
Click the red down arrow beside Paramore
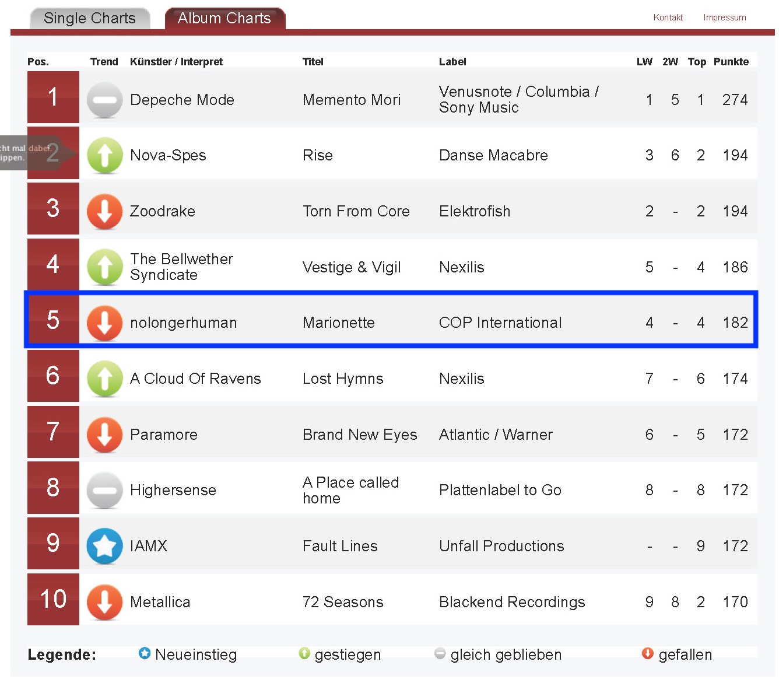click(104, 435)
